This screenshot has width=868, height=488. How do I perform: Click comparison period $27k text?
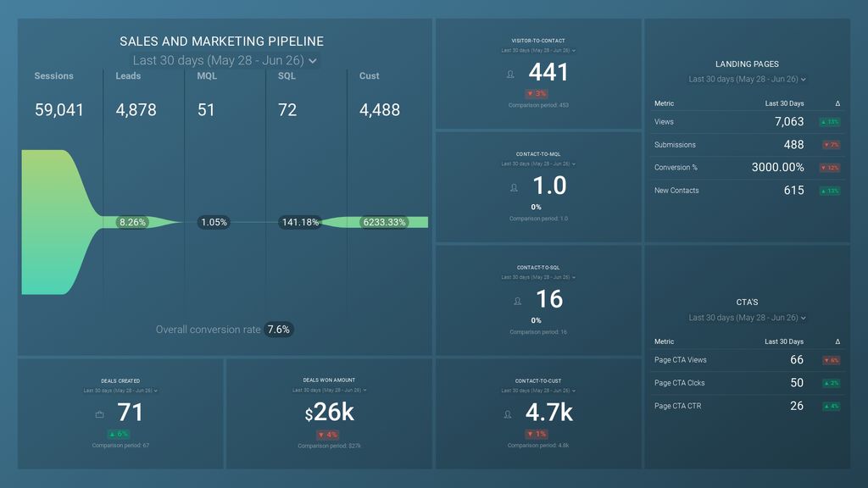click(330, 446)
